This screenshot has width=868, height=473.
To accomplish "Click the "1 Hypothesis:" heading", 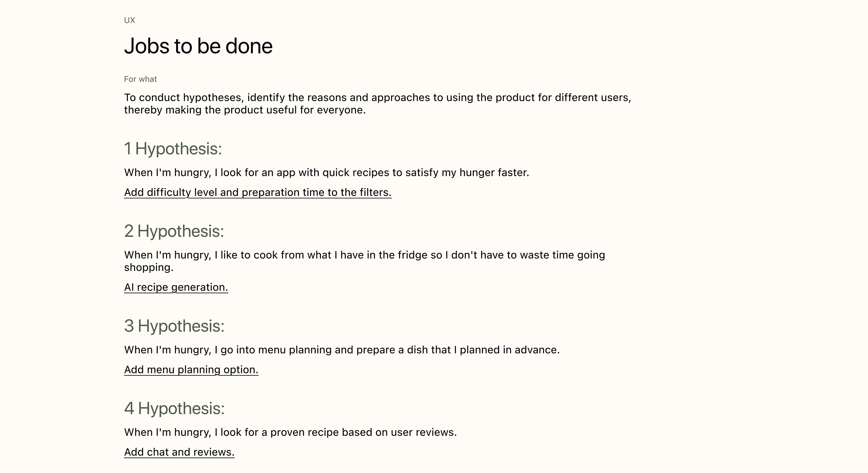I will pos(173,148).
